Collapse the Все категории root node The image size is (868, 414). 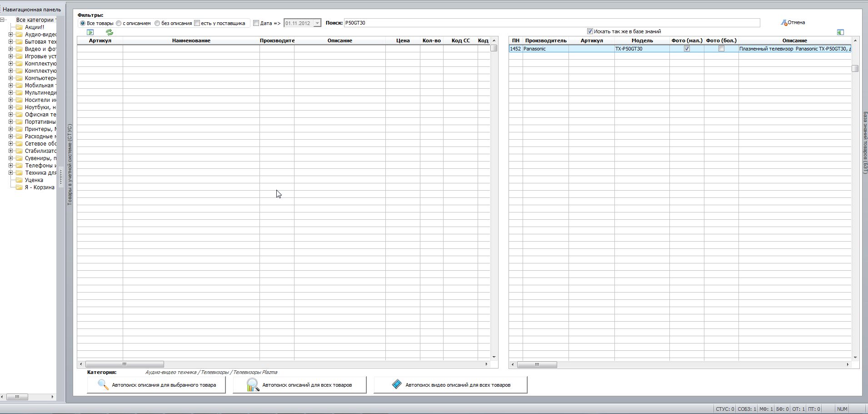[x=2, y=20]
